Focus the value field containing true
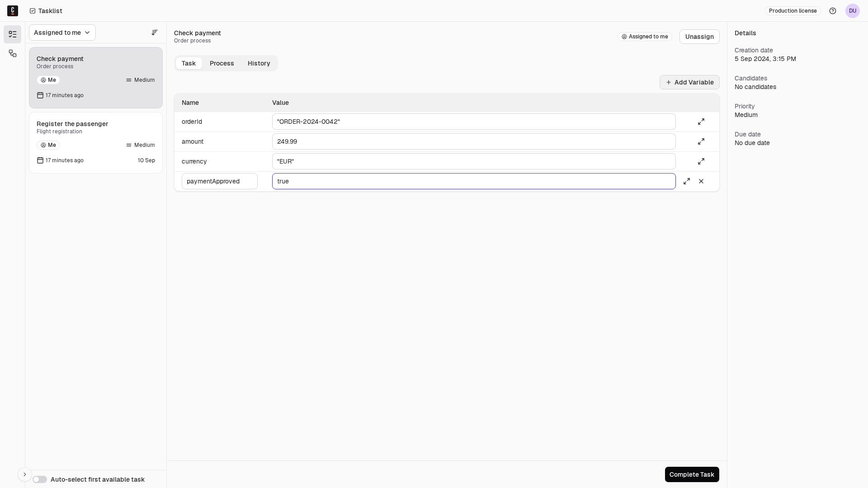Viewport: 868px width, 488px height. (x=474, y=181)
